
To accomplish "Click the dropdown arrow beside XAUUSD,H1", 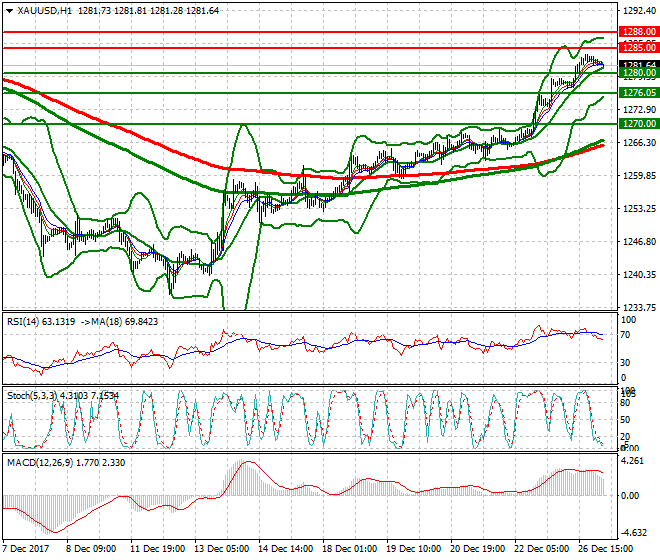I will click(x=9, y=10).
